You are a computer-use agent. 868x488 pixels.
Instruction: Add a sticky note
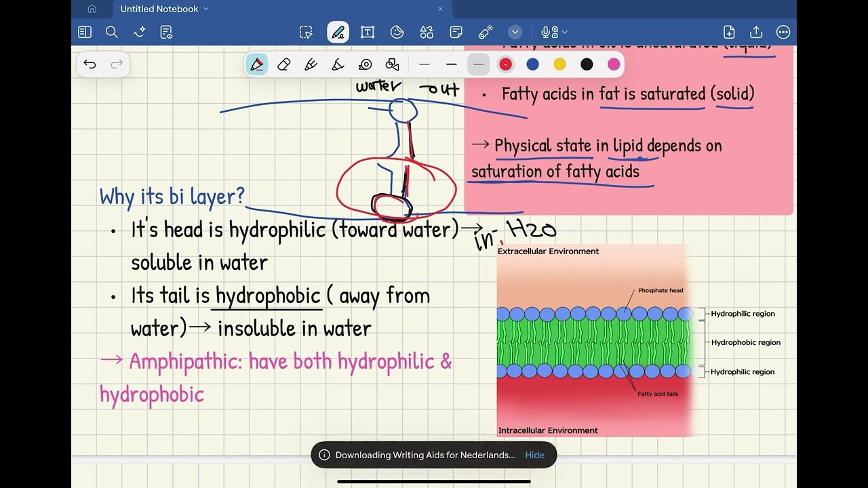456,32
